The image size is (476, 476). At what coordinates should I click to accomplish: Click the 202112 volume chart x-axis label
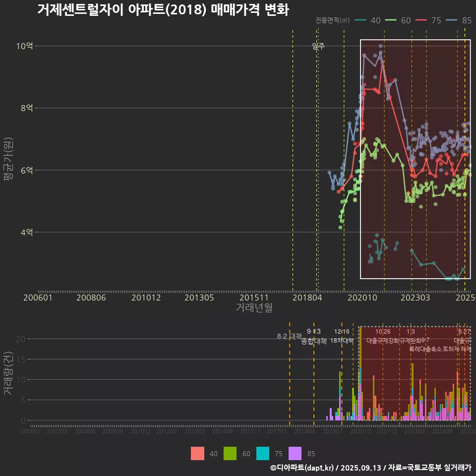pos(387,431)
